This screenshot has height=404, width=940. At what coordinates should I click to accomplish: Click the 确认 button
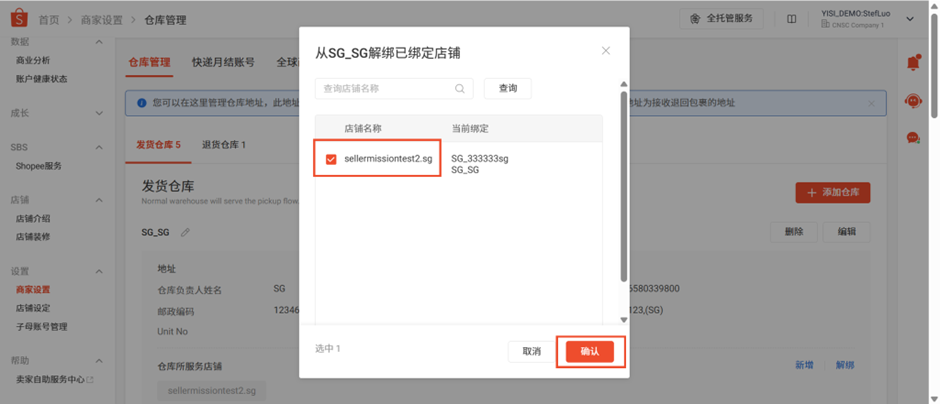[590, 351]
